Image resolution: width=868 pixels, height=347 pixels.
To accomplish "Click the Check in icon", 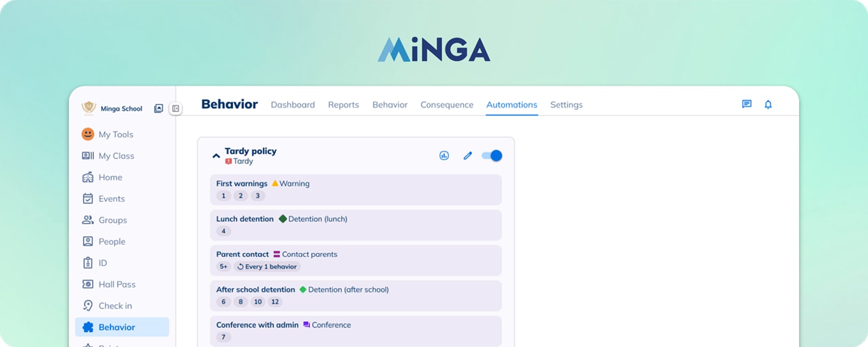I will (x=88, y=305).
